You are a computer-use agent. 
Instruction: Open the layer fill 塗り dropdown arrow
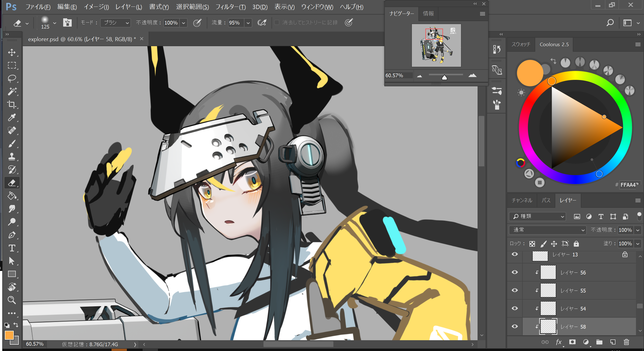click(638, 244)
